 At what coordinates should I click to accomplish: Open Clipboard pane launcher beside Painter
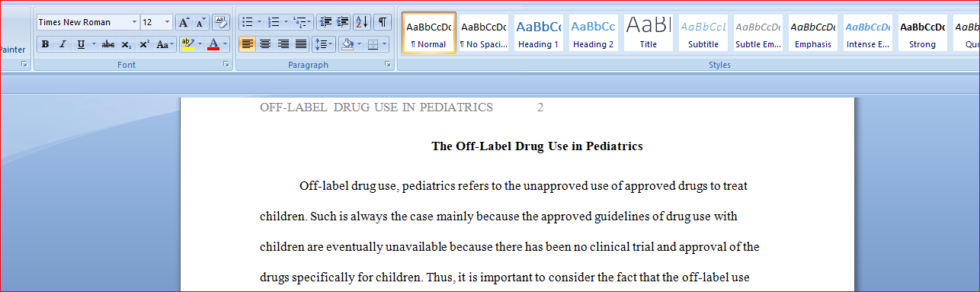(24, 66)
